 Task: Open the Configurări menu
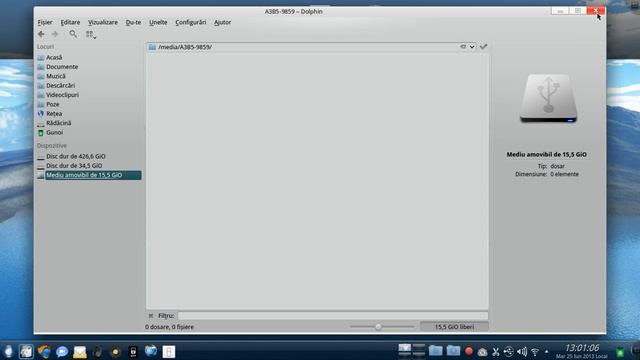coord(191,22)
